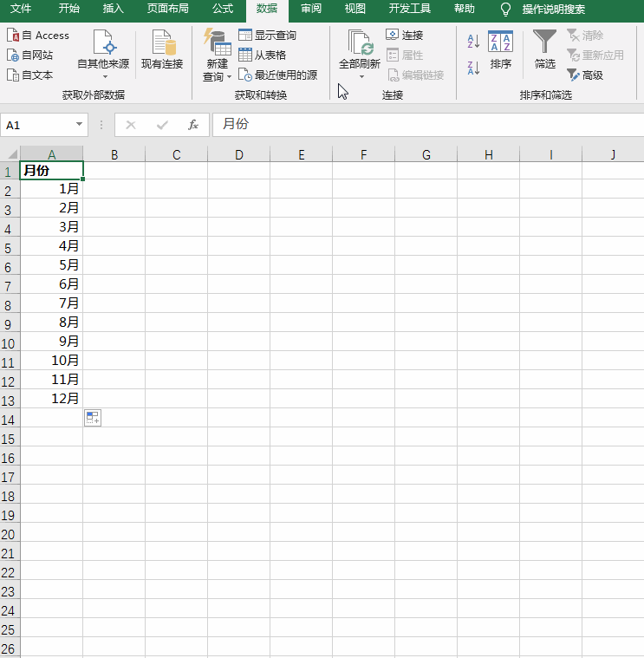Click 清除 clear filter
Screen dimensions: 644x658
click(585, 36)
